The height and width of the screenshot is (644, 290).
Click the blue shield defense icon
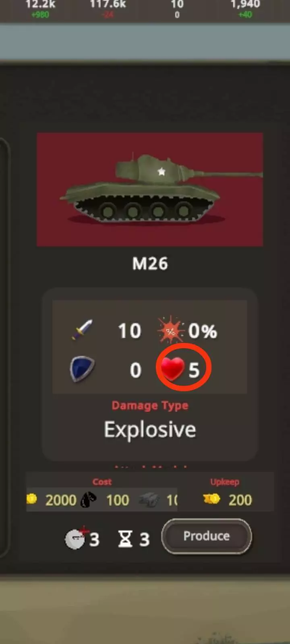pyautogui.click(x=82, y=369)
